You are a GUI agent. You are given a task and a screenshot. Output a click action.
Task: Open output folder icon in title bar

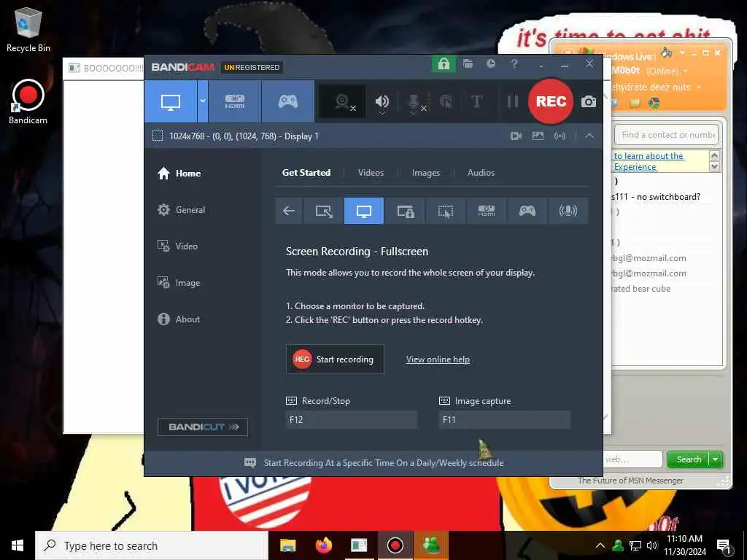click(468, 64)
